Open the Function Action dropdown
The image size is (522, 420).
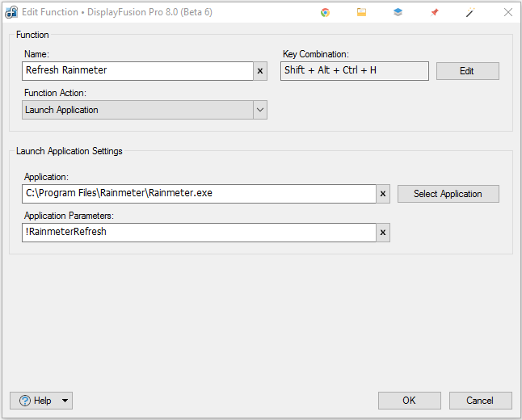[259, 110]
